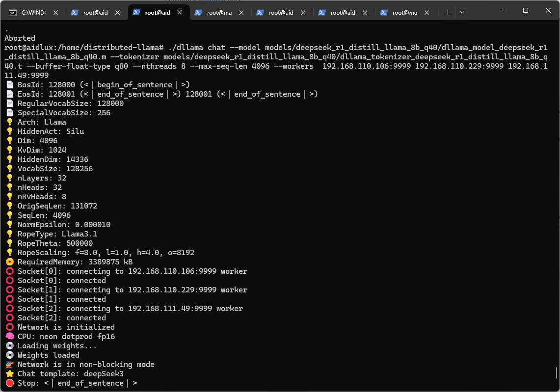Click the page icon beside SpecialVocabSize
Viewport: 560px width, 392px height.
click(x=10, y=112)
